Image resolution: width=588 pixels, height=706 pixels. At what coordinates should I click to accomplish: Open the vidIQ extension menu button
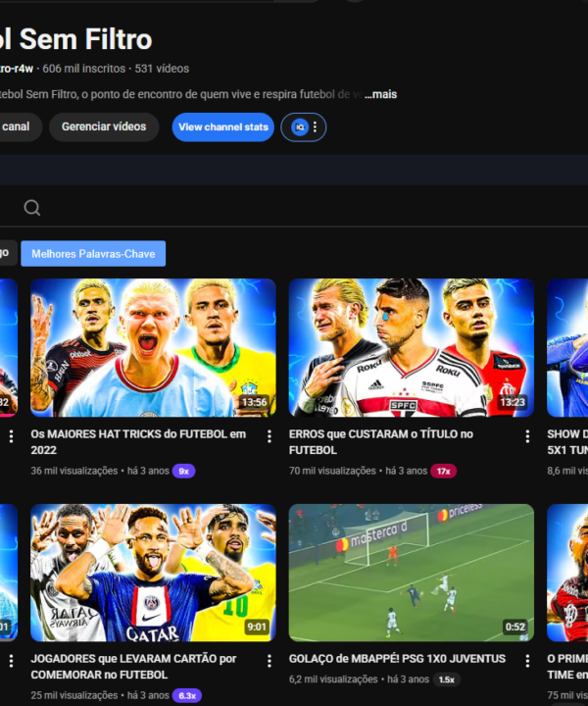coord(304,126)
